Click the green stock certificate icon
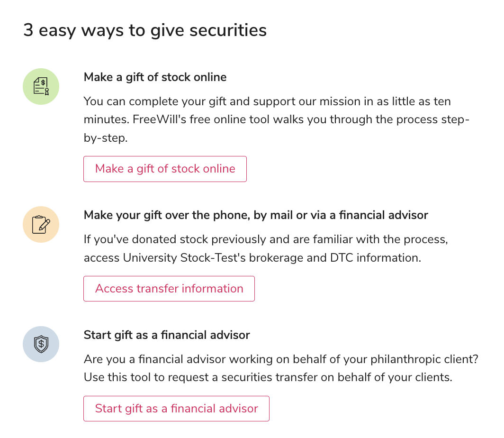Viewport: 504px width, 438px height. click(x=41, y=86)
